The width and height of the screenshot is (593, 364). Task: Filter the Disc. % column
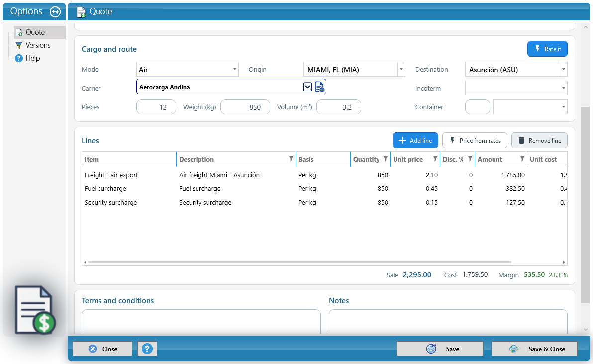tap(470, 159)
